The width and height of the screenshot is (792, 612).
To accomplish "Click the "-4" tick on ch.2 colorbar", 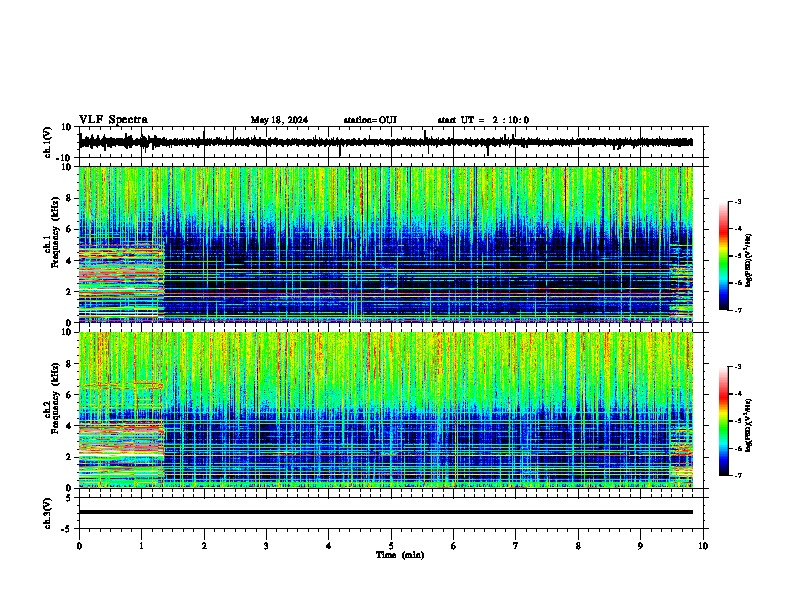I will (x=737, y=394).
